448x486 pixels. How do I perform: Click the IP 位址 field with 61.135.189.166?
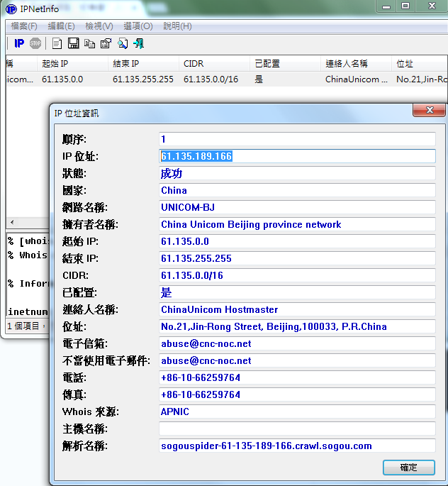[x=297, y=156]
